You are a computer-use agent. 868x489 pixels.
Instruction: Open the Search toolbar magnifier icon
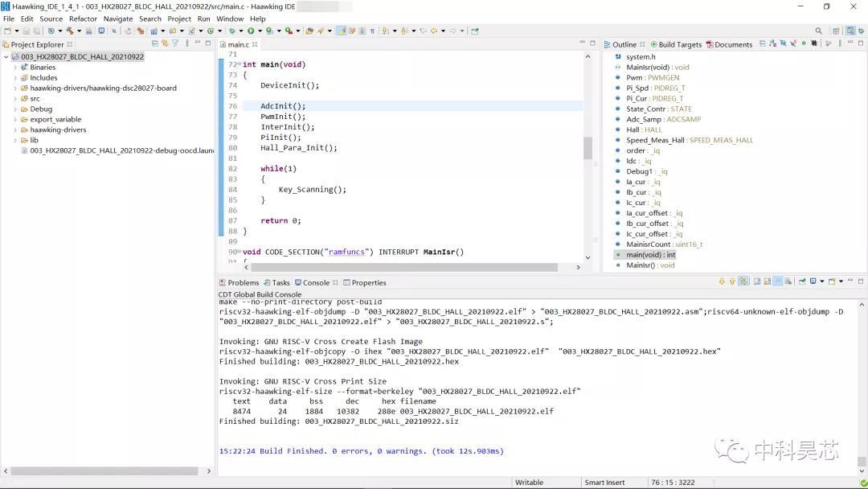[x=819, y=31]
